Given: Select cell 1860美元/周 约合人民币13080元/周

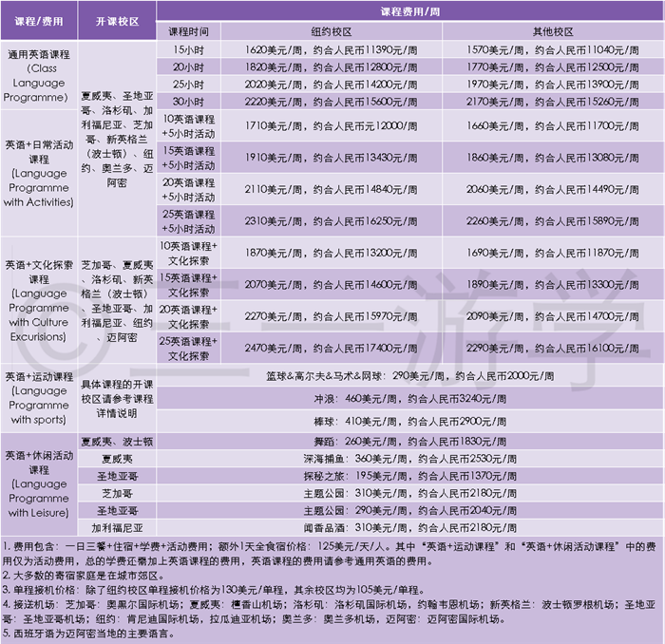Looking at the screenshot, I should point(553,158).
